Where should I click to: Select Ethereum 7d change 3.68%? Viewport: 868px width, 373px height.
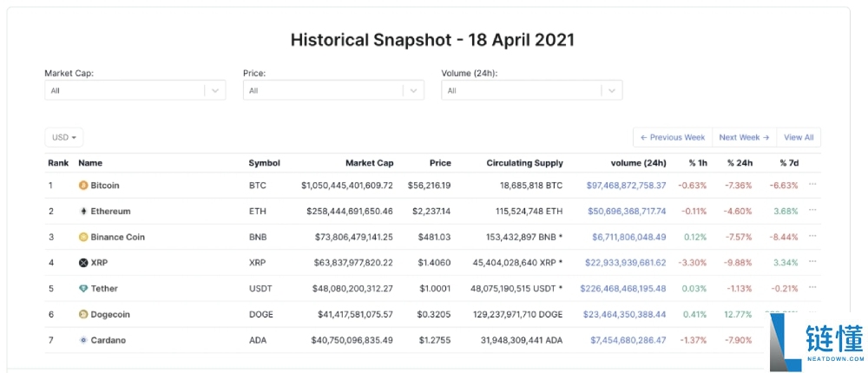[x=786, y=212]
